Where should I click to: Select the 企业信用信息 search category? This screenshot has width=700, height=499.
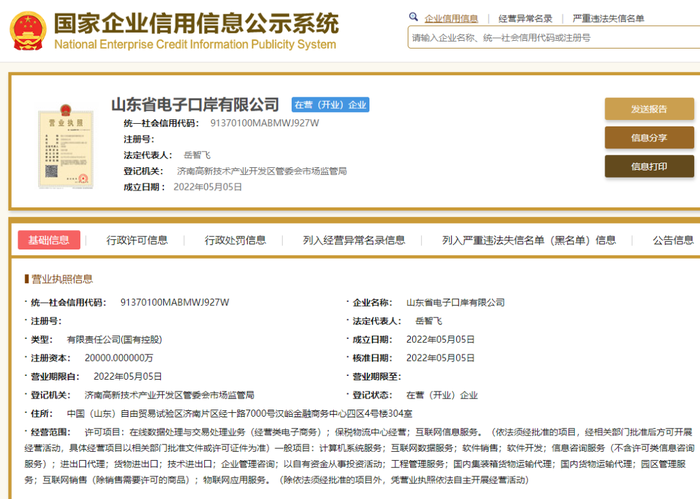[x=451, y=18]
